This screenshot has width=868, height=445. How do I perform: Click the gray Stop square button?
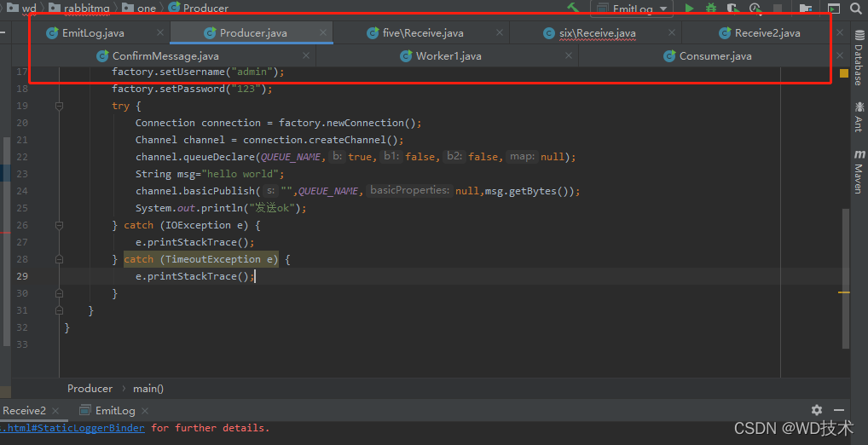coord(778,8)
